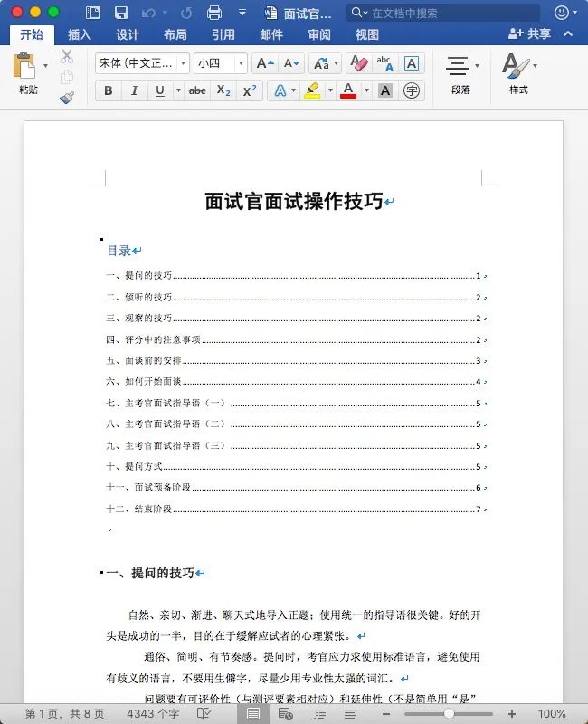Select the Format Painter brush
Screen dimensions: 588x724
tap(67, 98)
